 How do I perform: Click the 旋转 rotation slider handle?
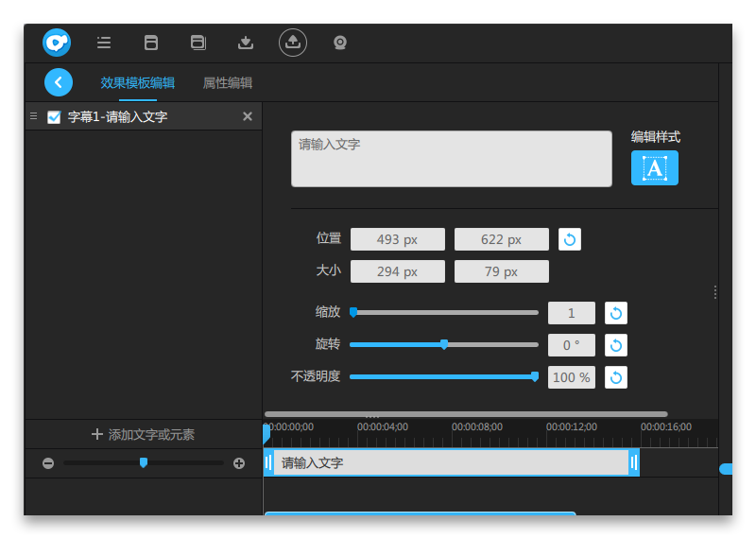pos(444,344)
